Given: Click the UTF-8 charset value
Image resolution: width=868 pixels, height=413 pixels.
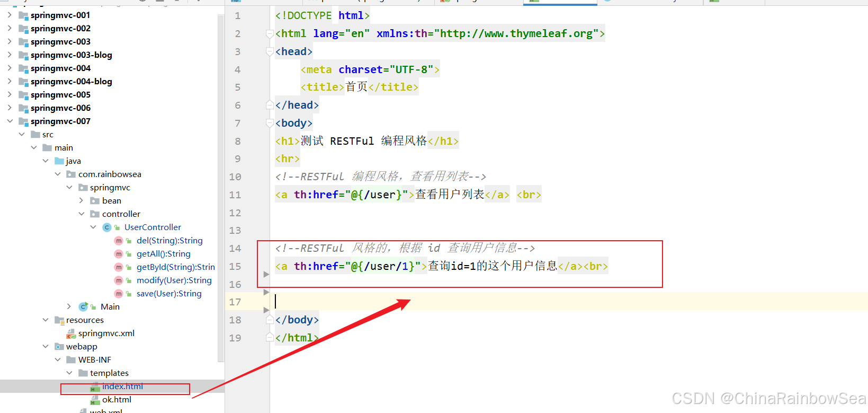Looking at the screenshot, I should [x=411, y=69].
